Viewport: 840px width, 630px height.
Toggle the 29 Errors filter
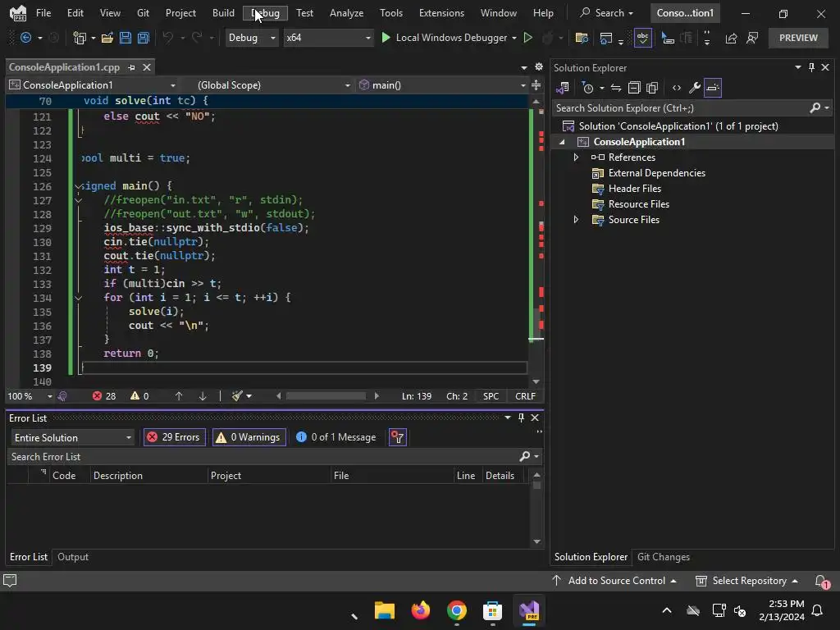[174, 437]
